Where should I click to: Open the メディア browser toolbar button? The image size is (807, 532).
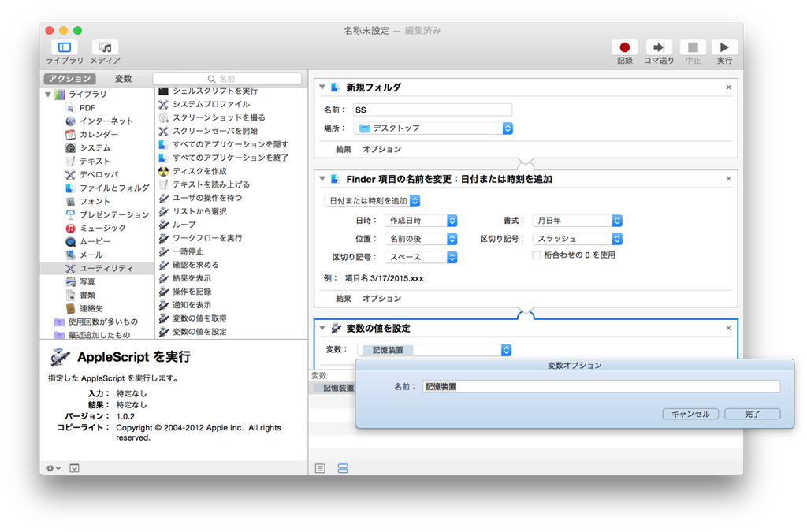pyautogui.click(x=105, y=47)
